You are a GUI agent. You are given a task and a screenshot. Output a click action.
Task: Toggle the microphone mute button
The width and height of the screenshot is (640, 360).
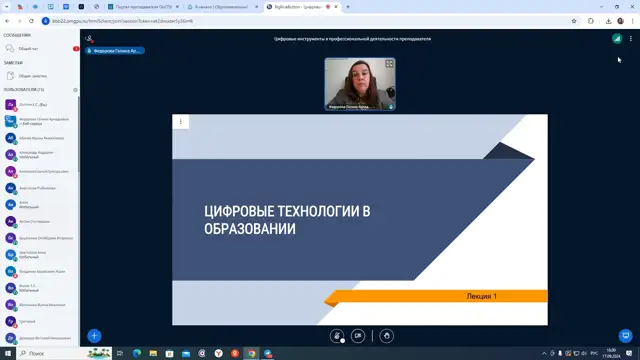[x=337, y=336]
